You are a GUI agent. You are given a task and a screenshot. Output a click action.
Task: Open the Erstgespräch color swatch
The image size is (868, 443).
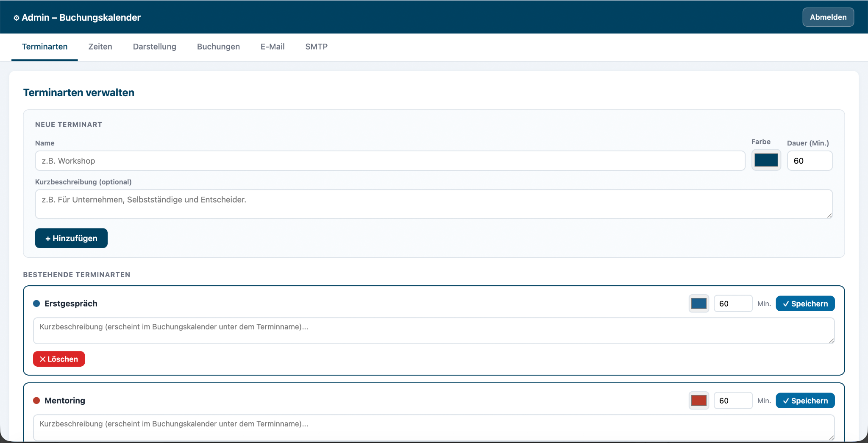pos(699,304)
